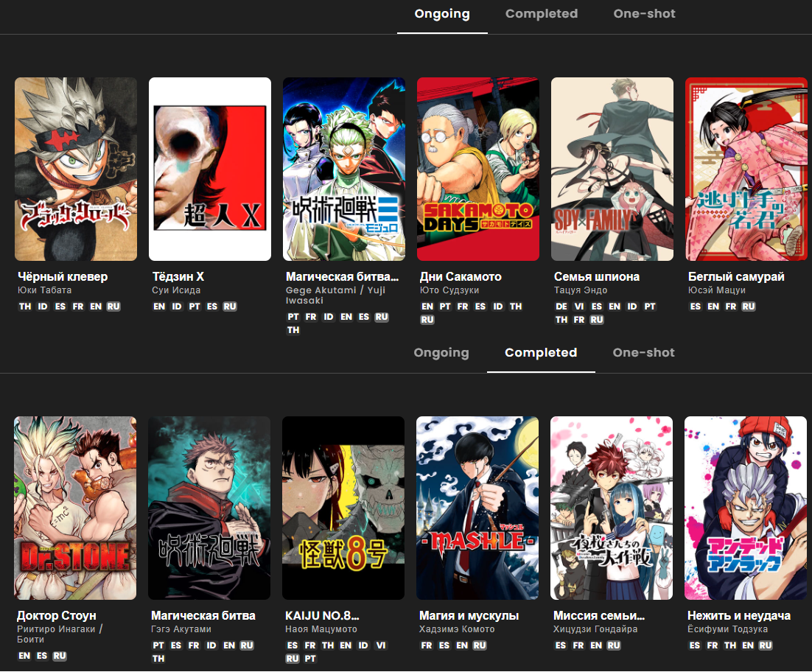The image size is (812, 672).
Task: Open the Black Clover cover thumbnail
Action: (76, 169)
